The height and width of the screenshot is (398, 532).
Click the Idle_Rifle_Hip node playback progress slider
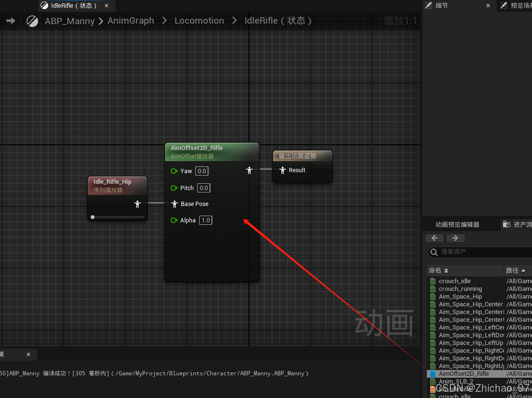(118, 217)
